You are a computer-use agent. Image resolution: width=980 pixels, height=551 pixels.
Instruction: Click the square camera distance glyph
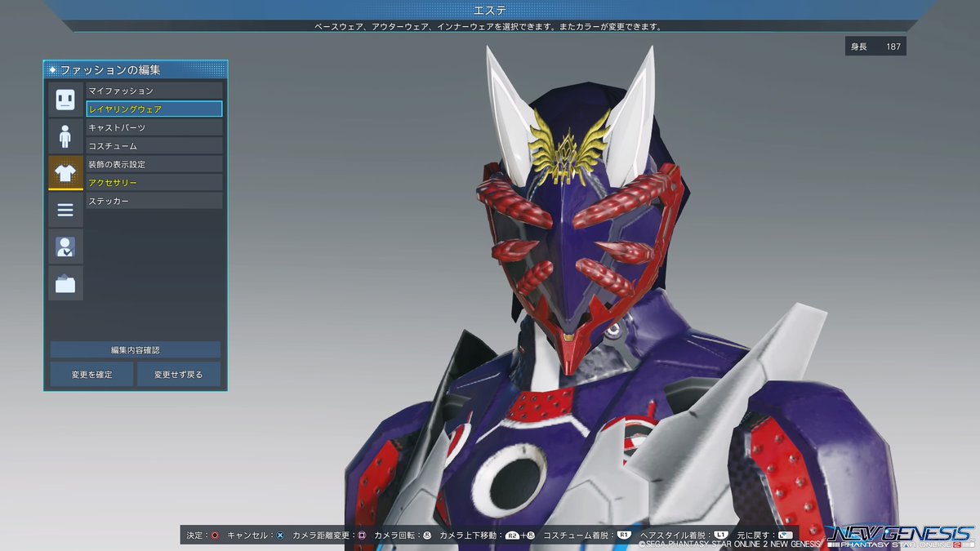click(361, 535)
